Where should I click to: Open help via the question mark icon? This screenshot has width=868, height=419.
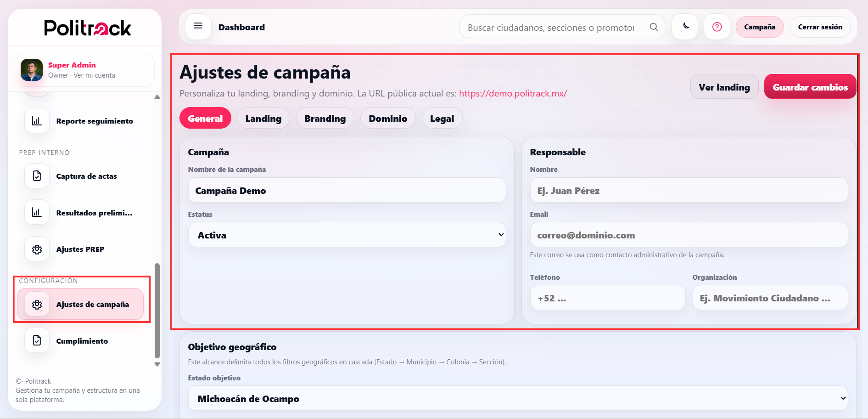pyautogui.click(x=717, y=27)
